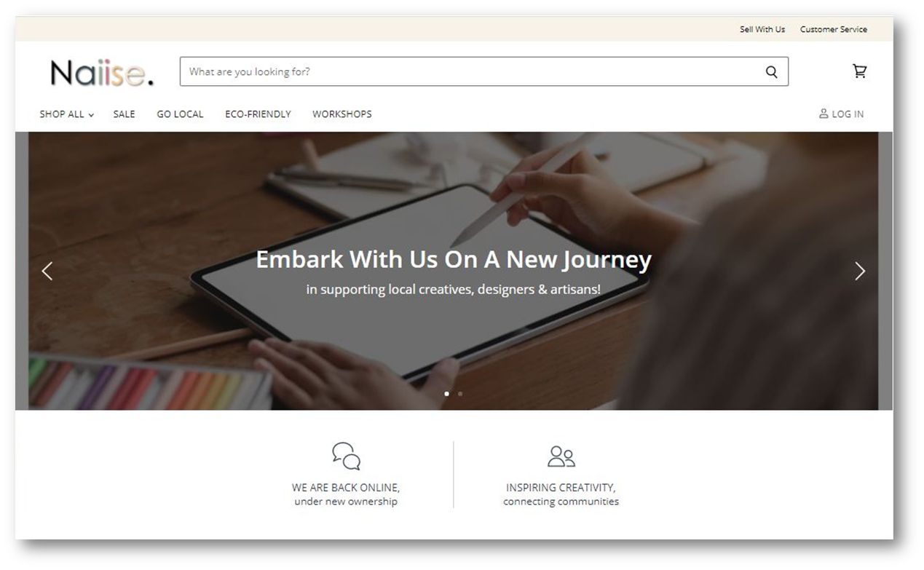Expand the SHOP ALL dropdown chevron
924x570 pixels.
[91, 115]
